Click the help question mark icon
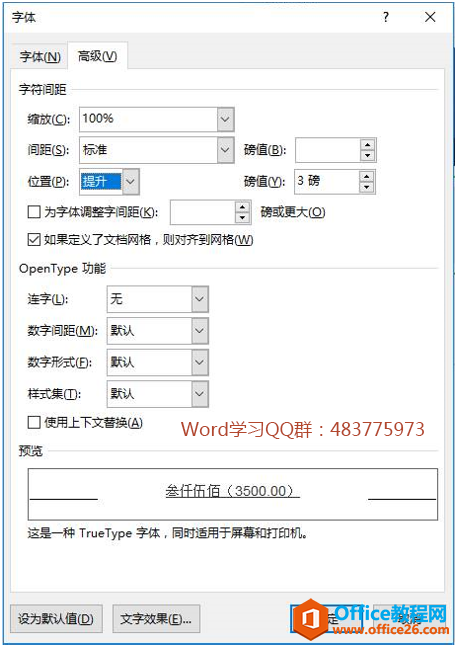The width and height of the screenshot is (456, 647). 385,17
